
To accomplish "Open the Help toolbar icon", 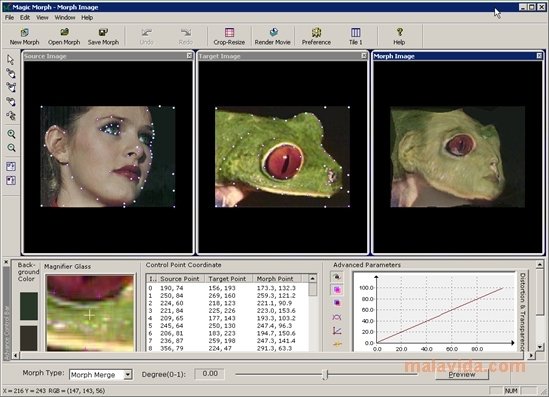I will point(399,37).
